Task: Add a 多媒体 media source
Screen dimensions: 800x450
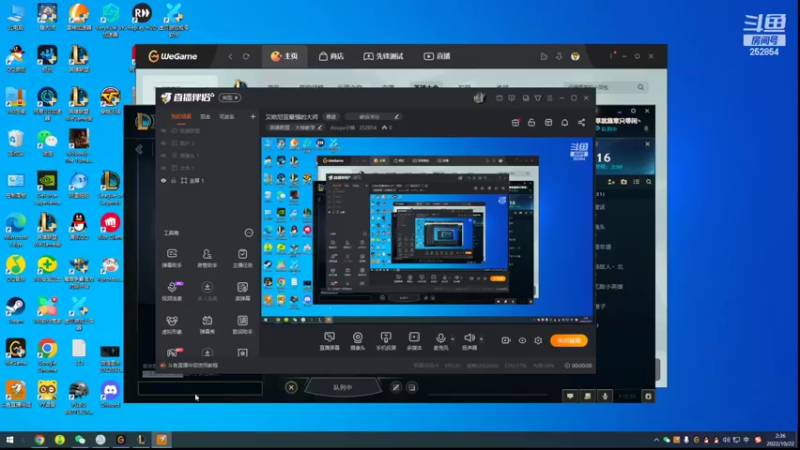Action: coord(414,340)
